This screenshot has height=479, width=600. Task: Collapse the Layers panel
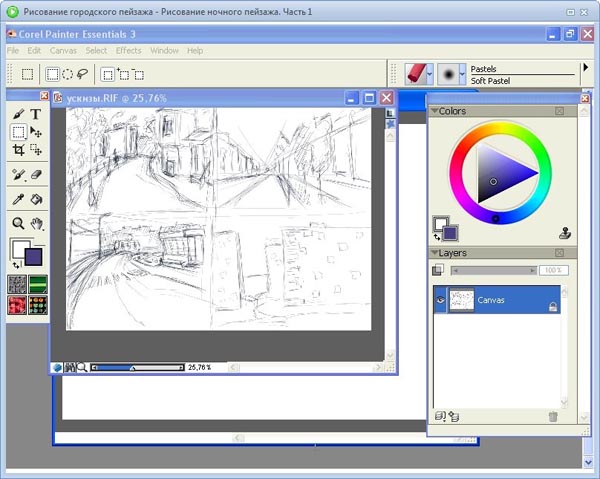[434, 253]
